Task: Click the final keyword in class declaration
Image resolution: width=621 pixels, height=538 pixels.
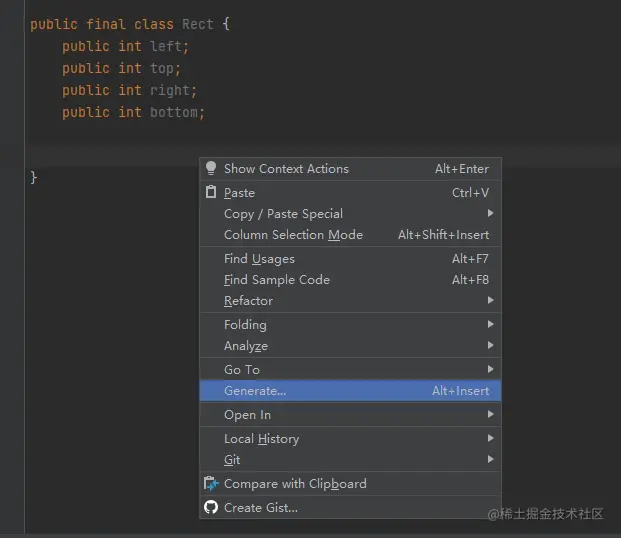Action: click(x=106, y=25)
